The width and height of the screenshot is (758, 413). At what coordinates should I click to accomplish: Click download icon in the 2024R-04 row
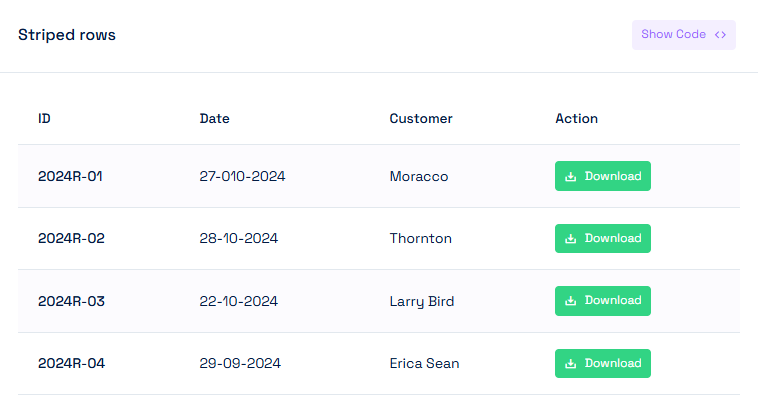pos(570,364)
